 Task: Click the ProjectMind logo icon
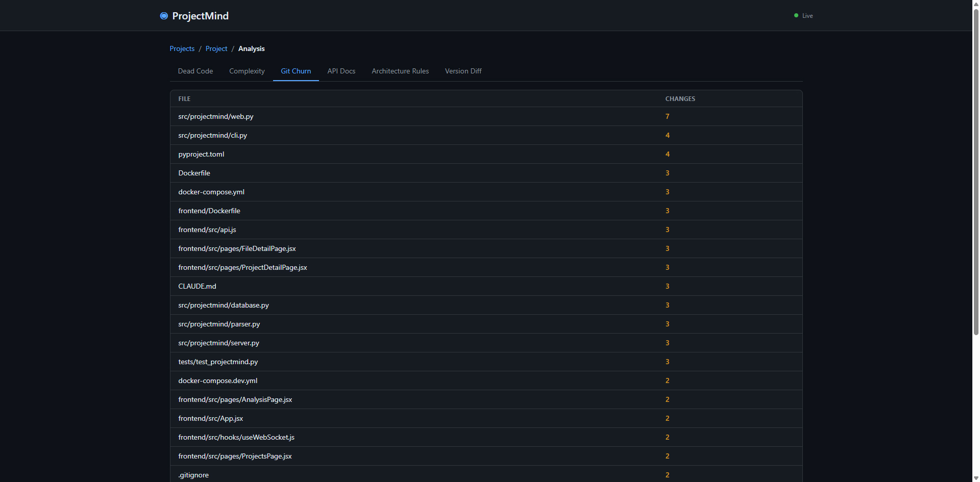click(x=164, y=16)
